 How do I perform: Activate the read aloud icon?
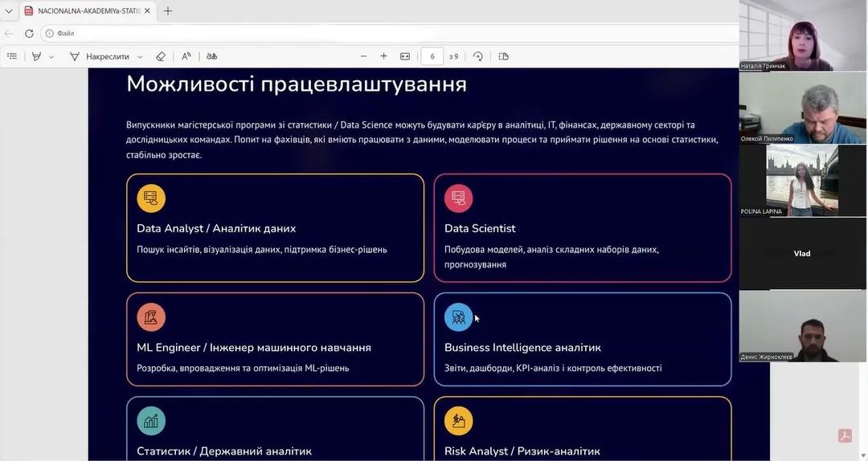pyautogui.click(x=186, y=56)
